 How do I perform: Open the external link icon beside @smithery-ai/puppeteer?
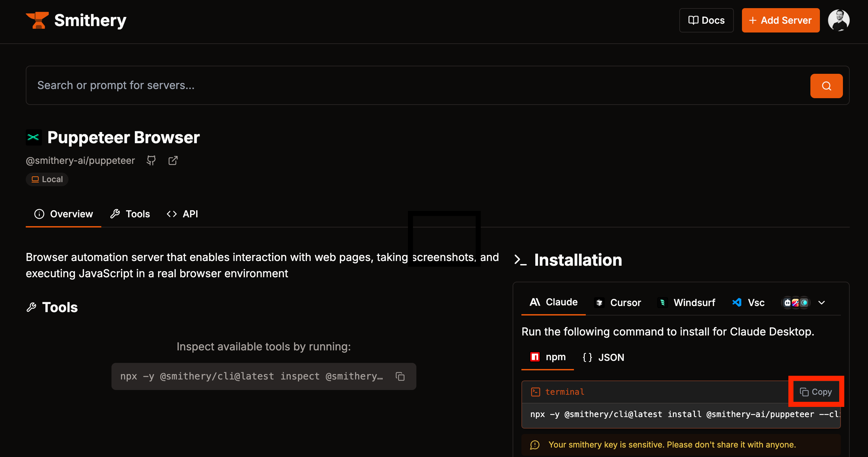point(173,160)
